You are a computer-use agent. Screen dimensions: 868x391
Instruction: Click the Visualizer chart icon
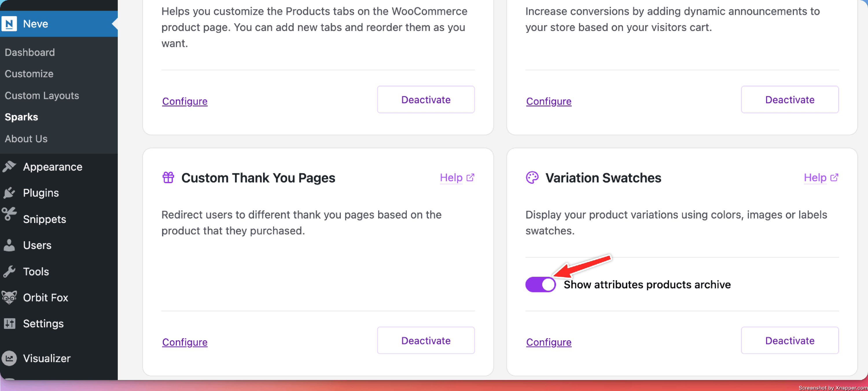point(10,358)
